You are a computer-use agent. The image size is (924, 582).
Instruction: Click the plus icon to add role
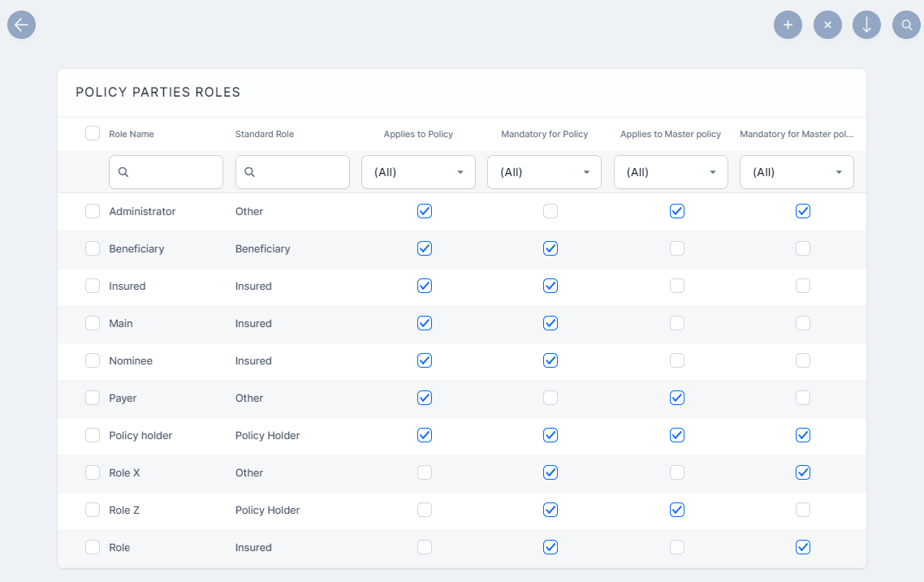point(788,25)
